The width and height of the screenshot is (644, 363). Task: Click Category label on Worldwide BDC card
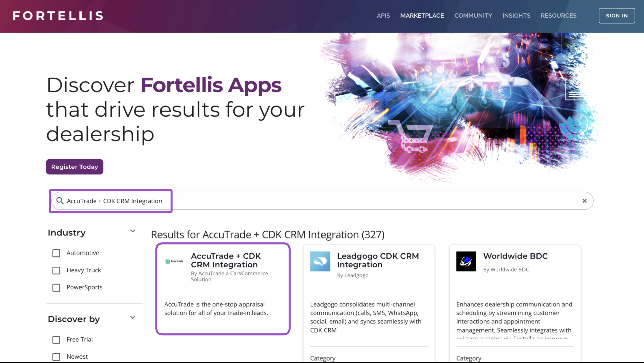point(469,358)
